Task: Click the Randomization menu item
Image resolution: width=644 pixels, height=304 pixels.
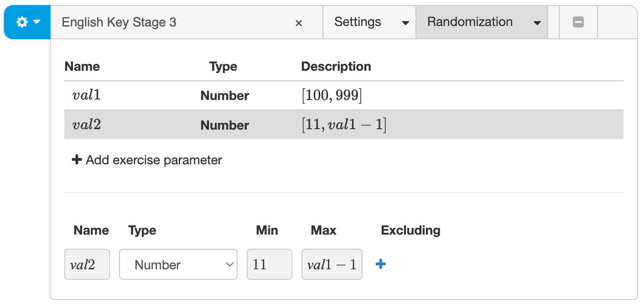Action: 469,21
